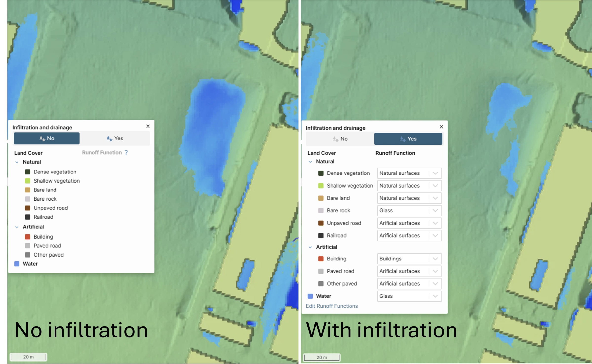592x364 pixels.
Task: Open the Other paved runoff function dropdown
Action: click(409, 284)
